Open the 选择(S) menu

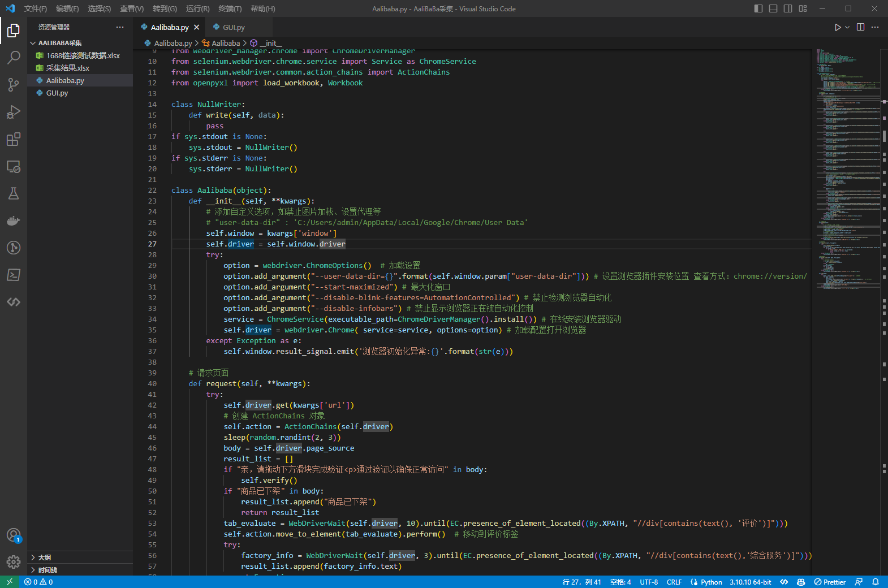click(99, 8)
